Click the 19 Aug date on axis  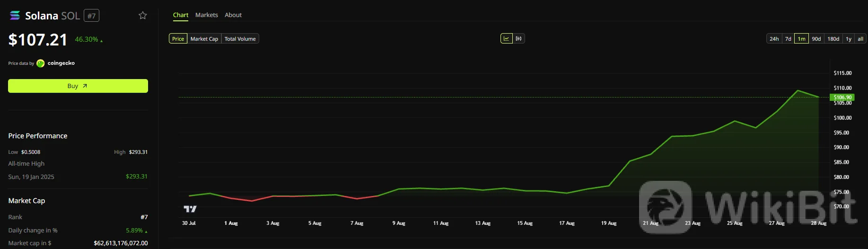tap(609, 223)
